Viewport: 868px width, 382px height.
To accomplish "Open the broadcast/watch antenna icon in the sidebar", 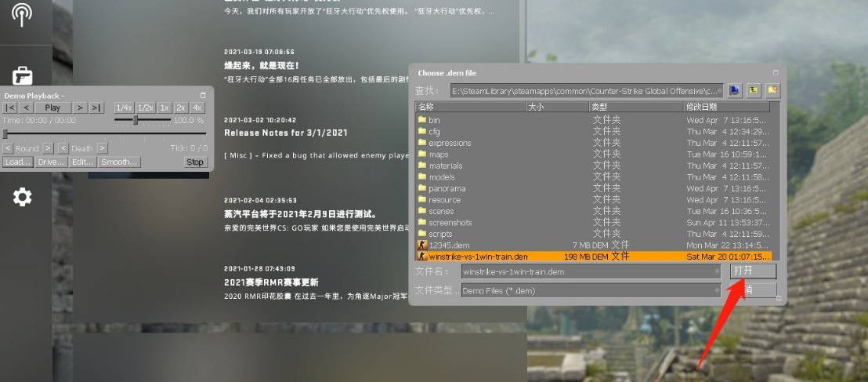I will click(22, 14).
